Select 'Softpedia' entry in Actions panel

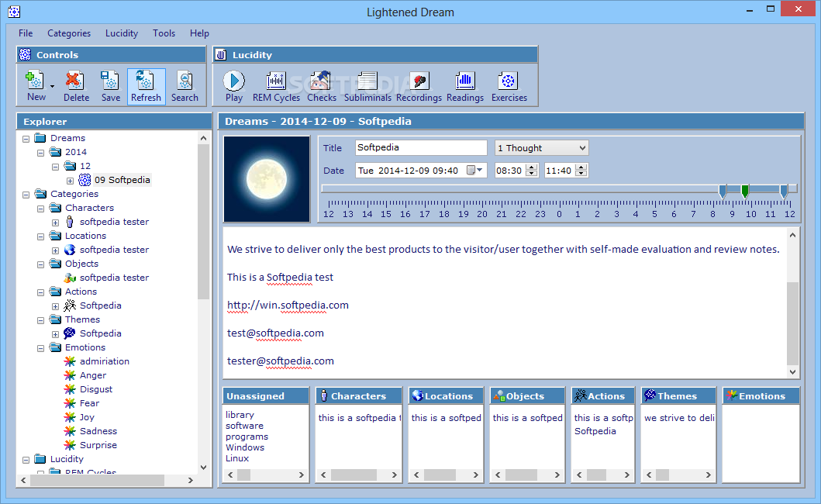(595, 431)
